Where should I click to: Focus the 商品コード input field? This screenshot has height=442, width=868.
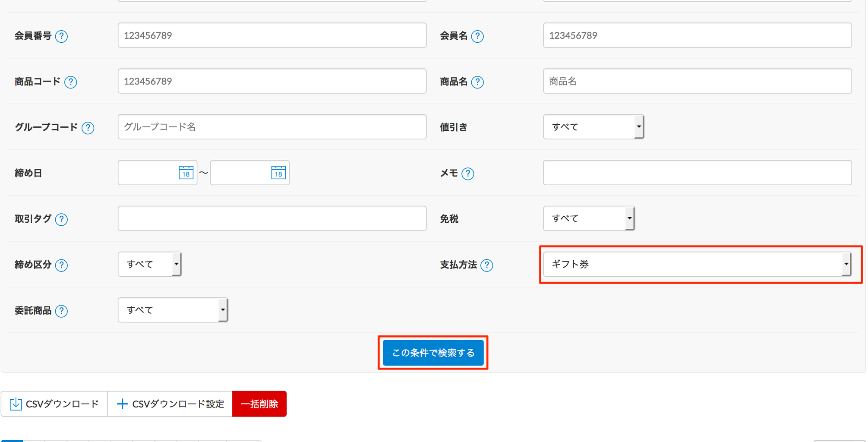point(272,81)
